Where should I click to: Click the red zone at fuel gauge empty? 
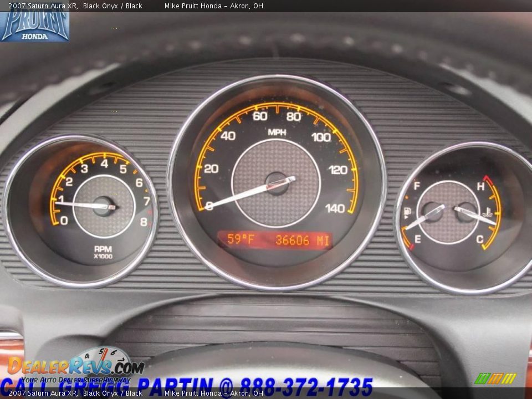pyautogui.click(x=412, y=247)
